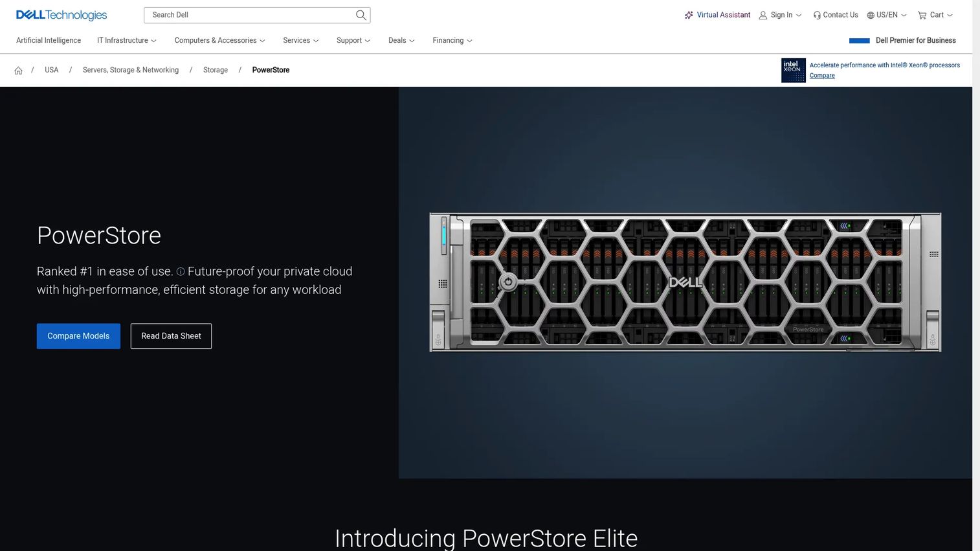Screen dimensions: 980x551
Task: Expand the Cart dropdown chevron
Action: [x=950, y=16]
